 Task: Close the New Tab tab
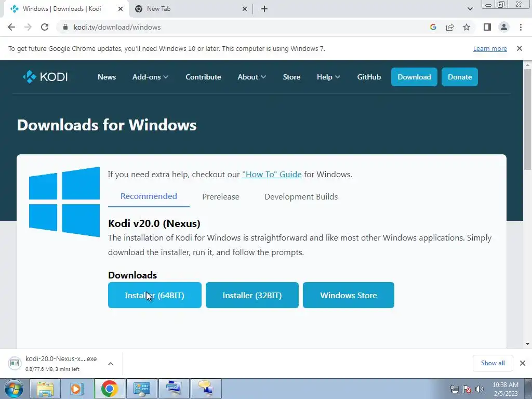[245, 9]
